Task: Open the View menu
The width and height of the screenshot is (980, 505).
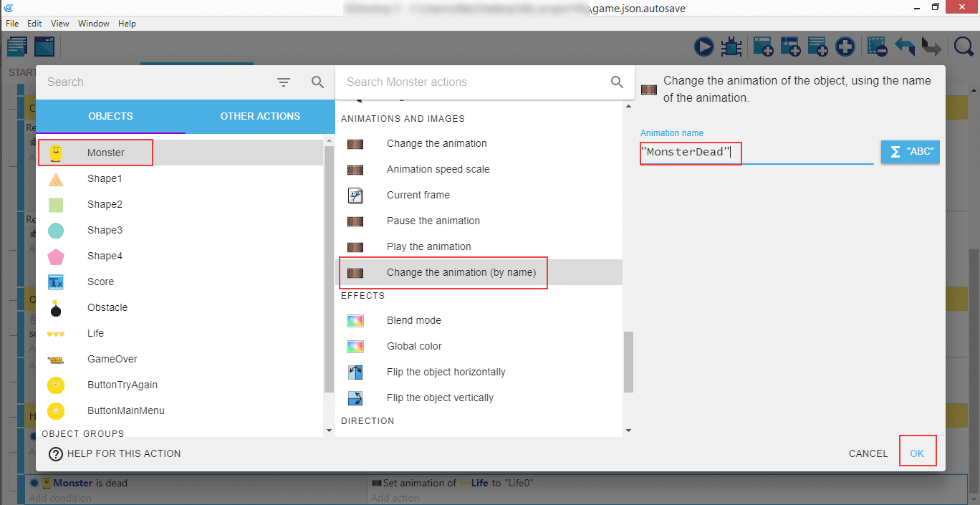Action: tap(60, 24)
